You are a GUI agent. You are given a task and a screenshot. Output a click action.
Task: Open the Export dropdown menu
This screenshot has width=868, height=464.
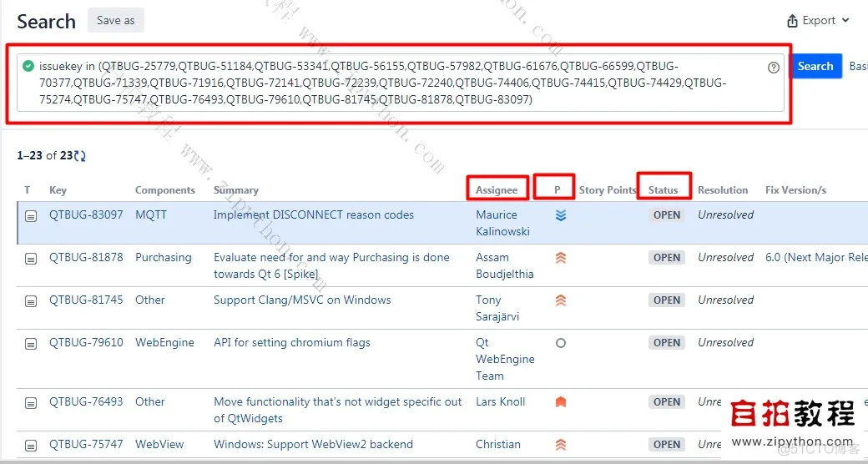[818, 21]
